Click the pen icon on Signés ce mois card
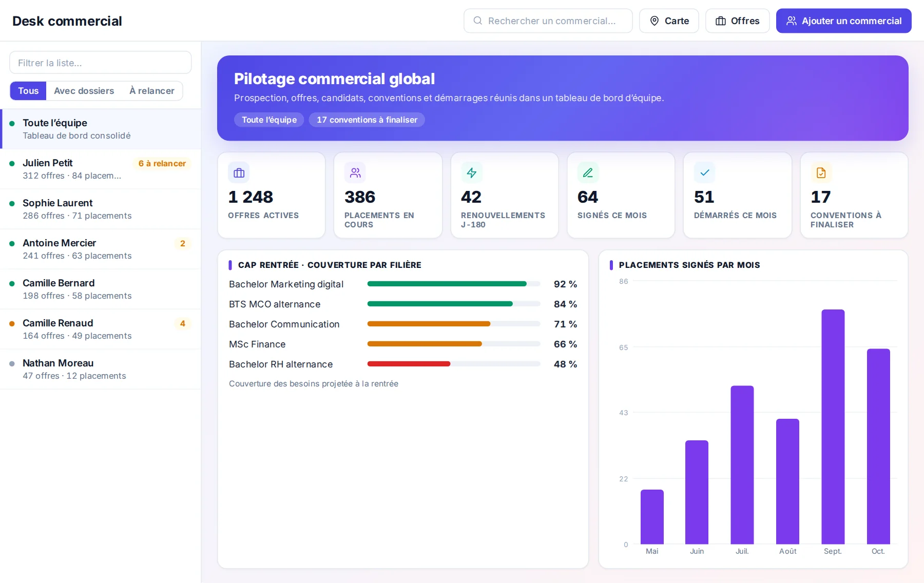 (x=588, y=173)
